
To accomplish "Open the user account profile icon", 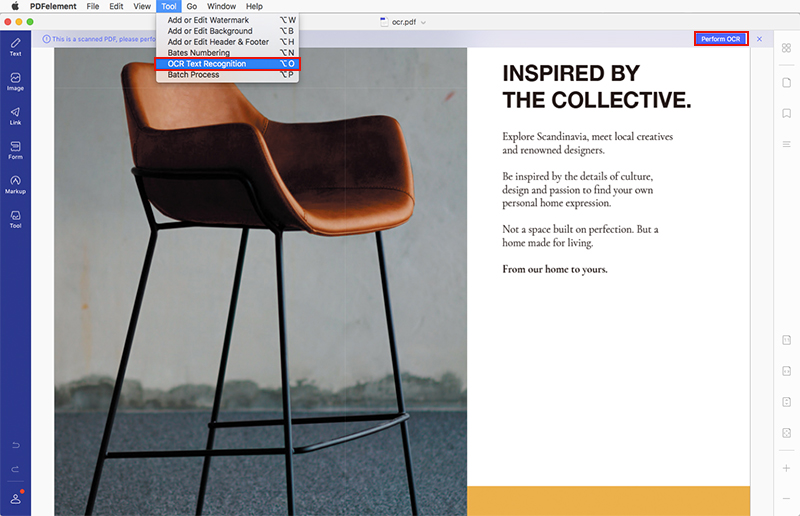I will click(15, 498).
